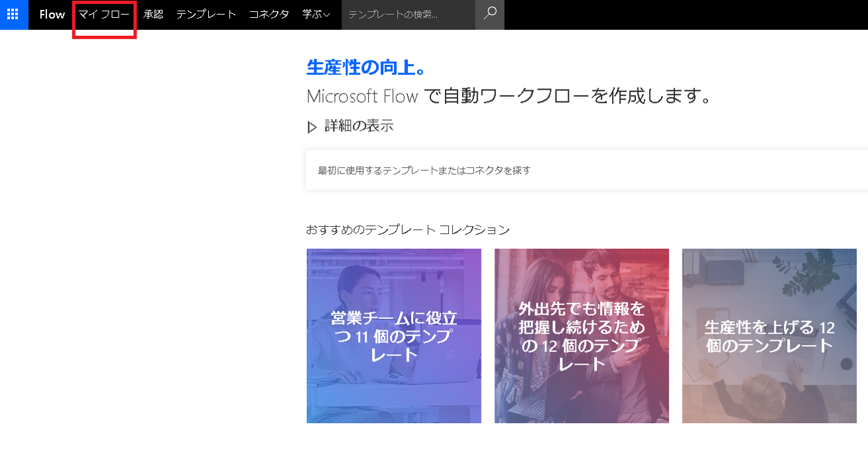Screen dimensions: 868x453
Task: Open 営業チームに役立つ 11 個のテンプレート card
Action: click(394, 336)
